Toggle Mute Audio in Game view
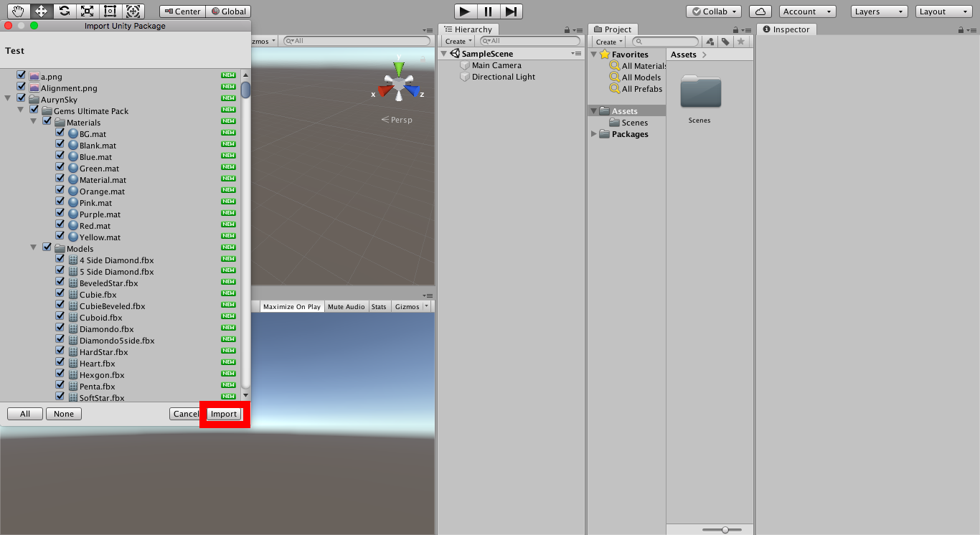The height and width of the screenshot is (535, 980). click(x=347, y=306)
